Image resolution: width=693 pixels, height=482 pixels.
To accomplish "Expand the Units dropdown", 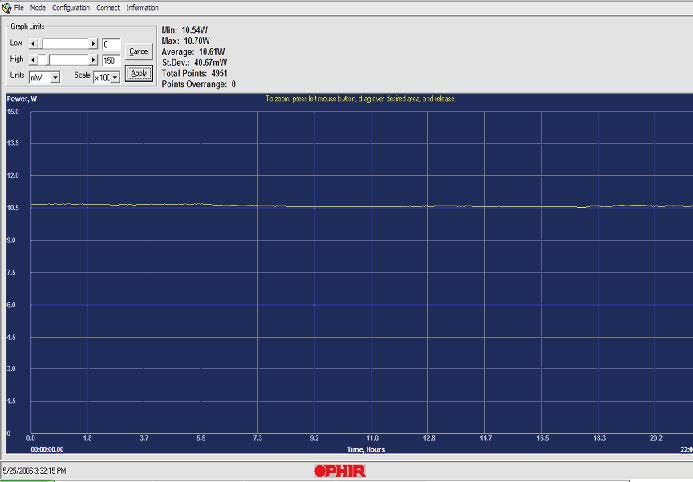I will 56,76.
